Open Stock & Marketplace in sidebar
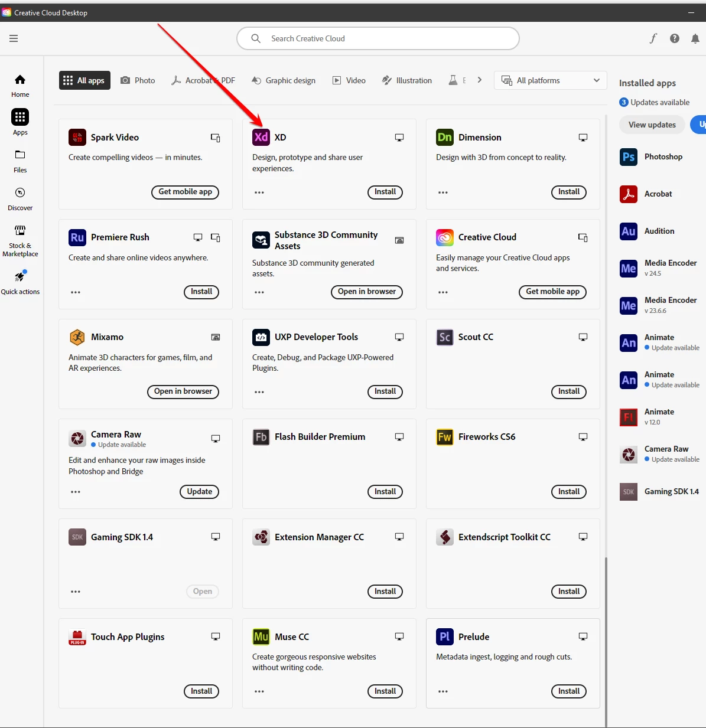The height and width of the screenshot is (728, 706). (20, 241)
